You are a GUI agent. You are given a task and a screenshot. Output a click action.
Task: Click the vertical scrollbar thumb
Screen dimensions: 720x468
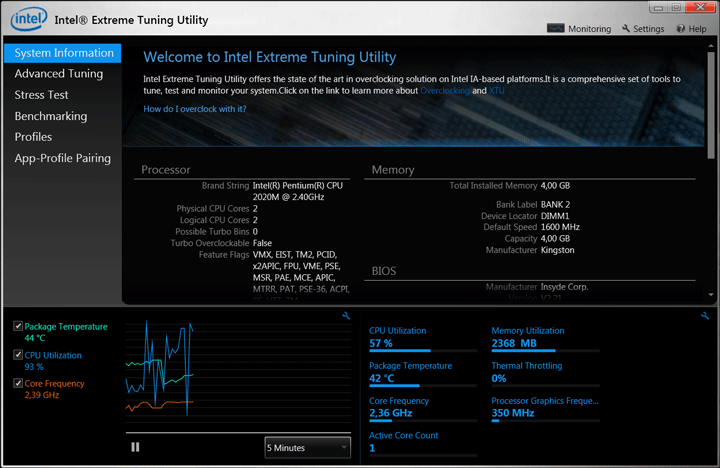[x=711, y=105]
